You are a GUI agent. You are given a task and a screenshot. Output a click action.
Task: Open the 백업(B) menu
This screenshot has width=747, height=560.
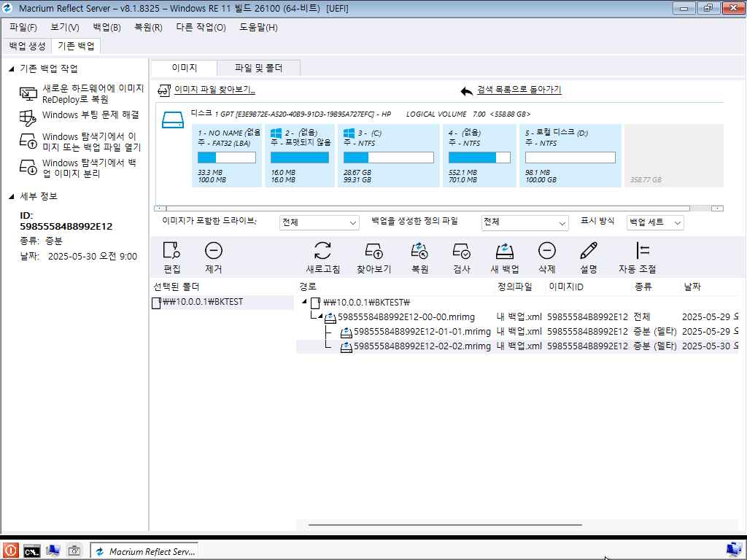(x=107, y=28)
